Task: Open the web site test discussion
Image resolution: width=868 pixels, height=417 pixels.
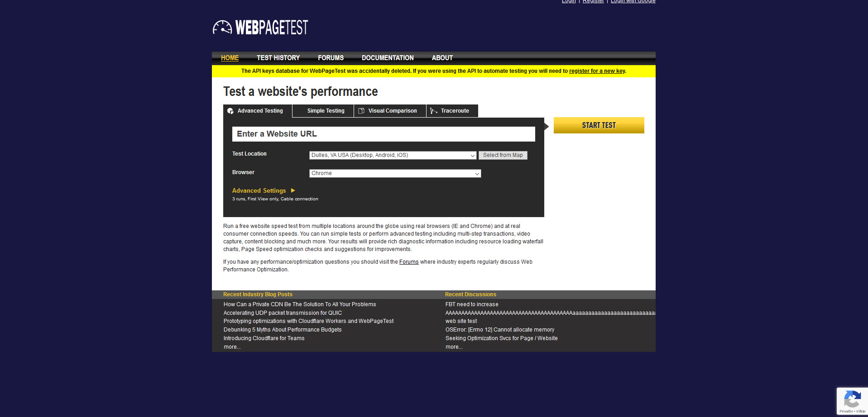Action: point(461,321)
